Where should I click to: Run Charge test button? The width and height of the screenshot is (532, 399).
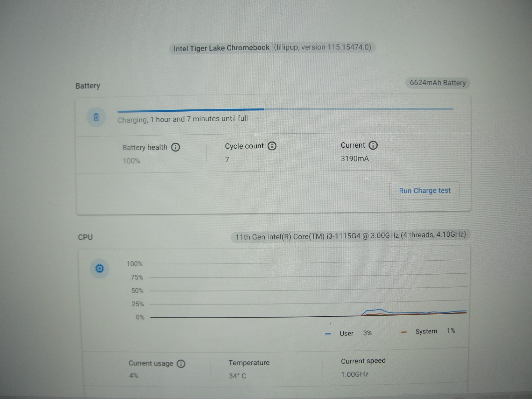pyautogui.click(x=425, y=191)
